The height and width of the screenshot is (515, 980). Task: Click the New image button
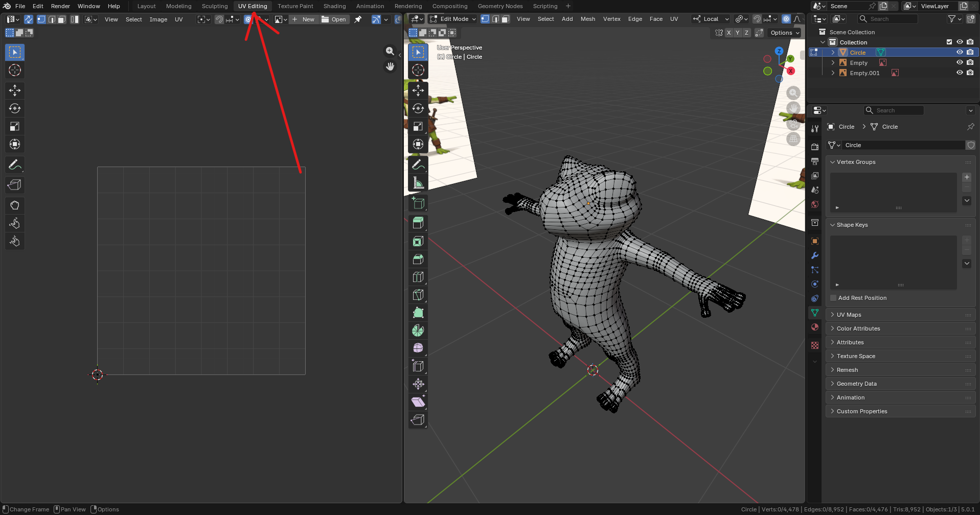pyautogui.click(x=304, y=19)
